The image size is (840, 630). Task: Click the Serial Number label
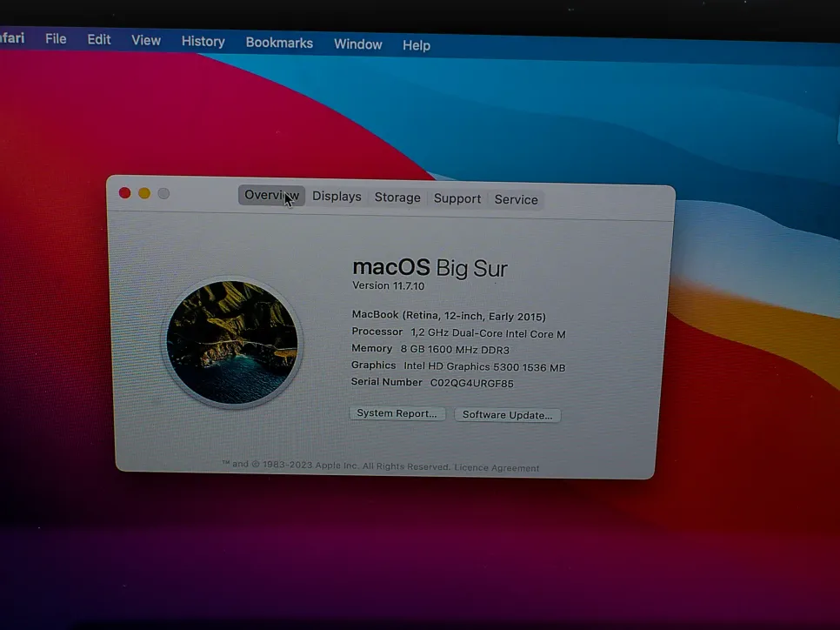tap(386, 382)
